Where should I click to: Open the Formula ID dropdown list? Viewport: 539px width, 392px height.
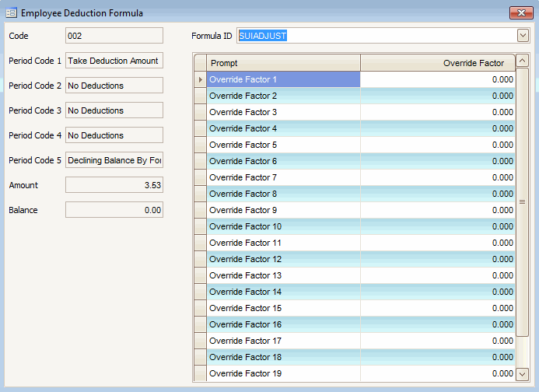click(x=523, y=36)
